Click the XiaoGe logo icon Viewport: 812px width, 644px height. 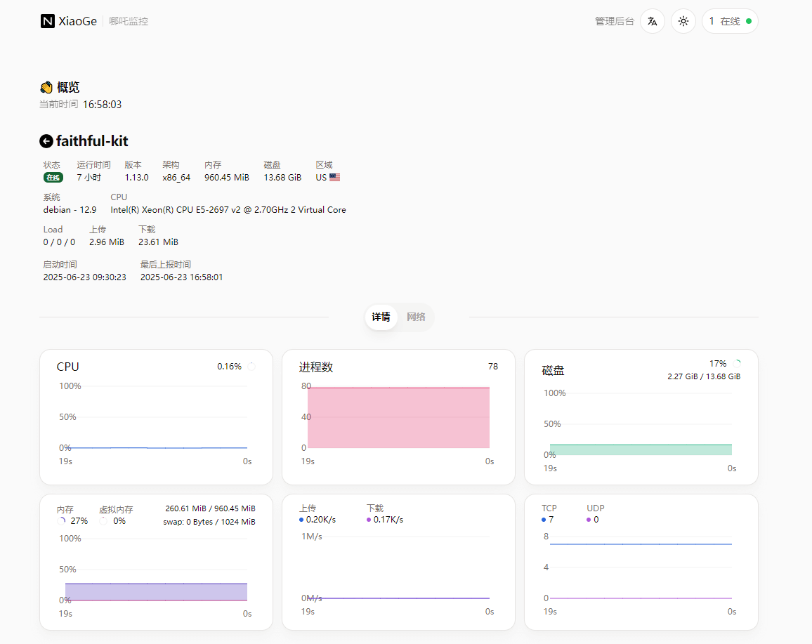[48, 21]
